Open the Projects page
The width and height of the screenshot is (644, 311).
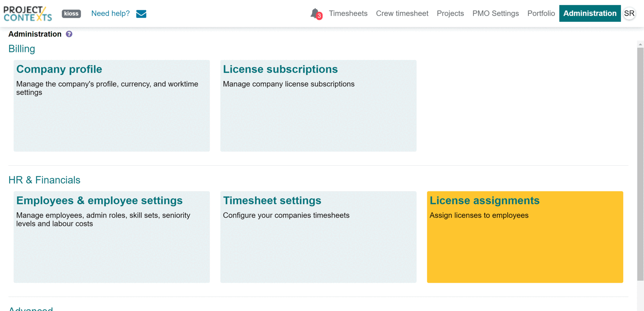click(450, 13)
